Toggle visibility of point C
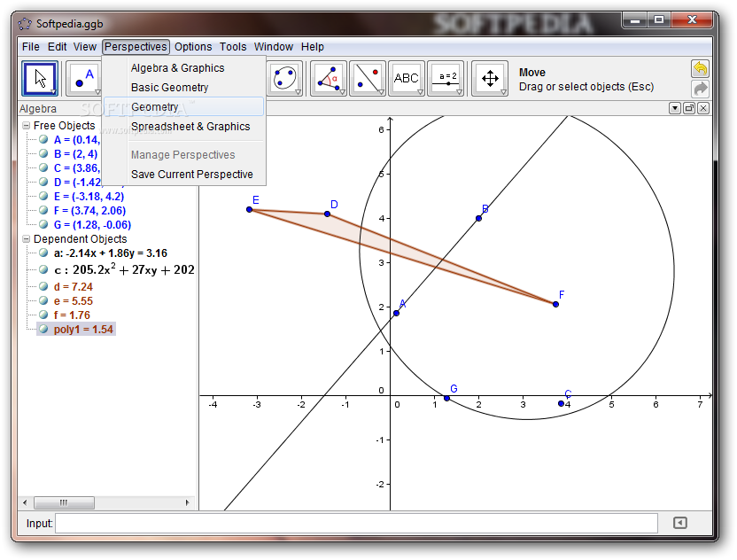 [43, 167]
